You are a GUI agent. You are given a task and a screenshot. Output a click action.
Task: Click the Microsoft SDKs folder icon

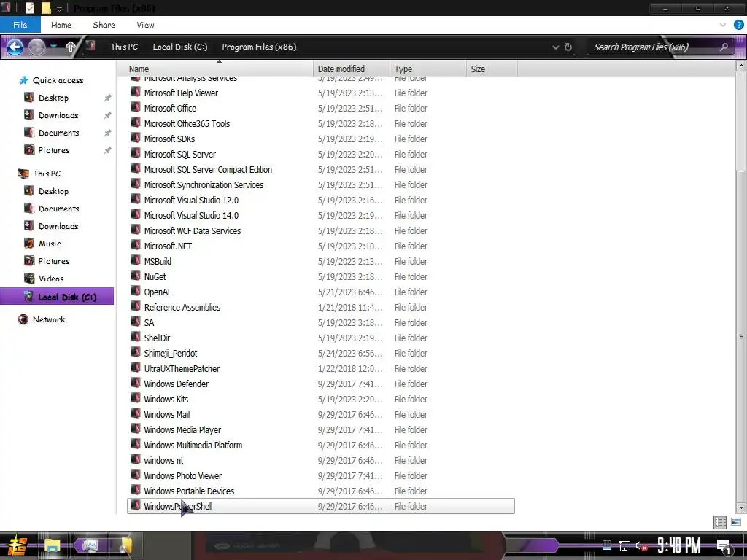click(x=135, y=138)
